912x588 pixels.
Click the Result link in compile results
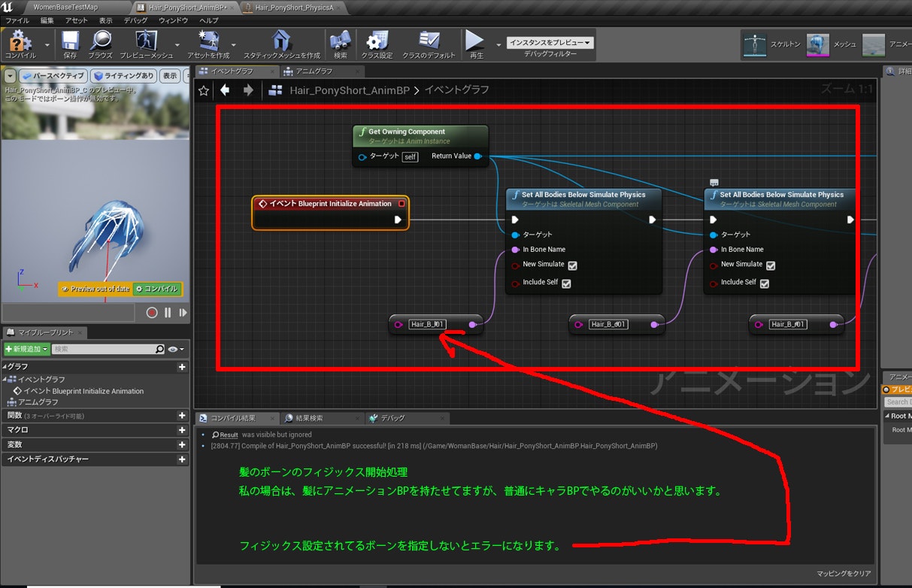[x=229, y=435]
